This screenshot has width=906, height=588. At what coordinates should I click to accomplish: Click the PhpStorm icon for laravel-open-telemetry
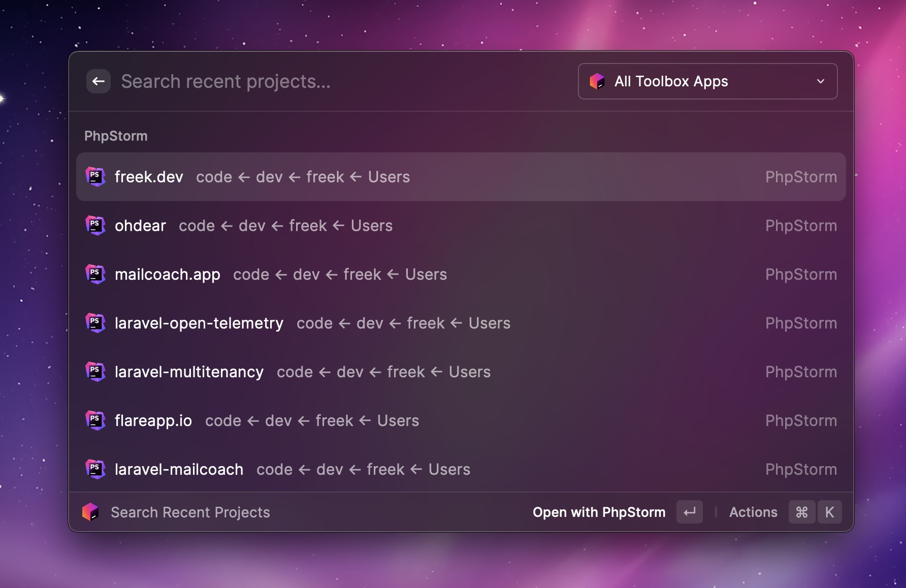(95, 323)
